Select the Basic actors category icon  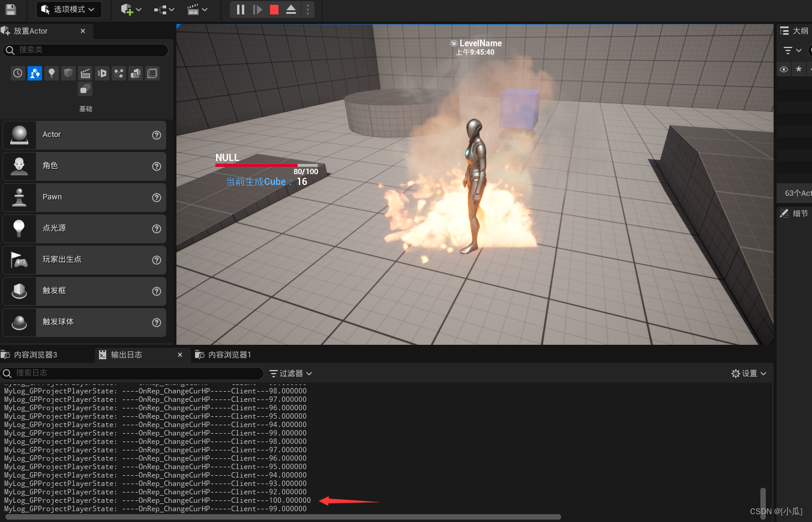35,73
